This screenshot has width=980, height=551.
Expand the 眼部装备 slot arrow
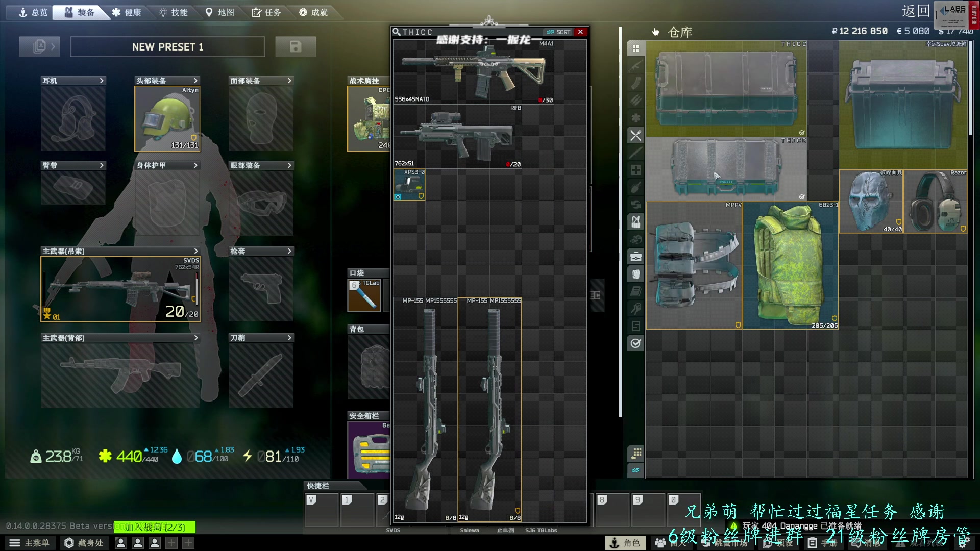pos(289,165)
